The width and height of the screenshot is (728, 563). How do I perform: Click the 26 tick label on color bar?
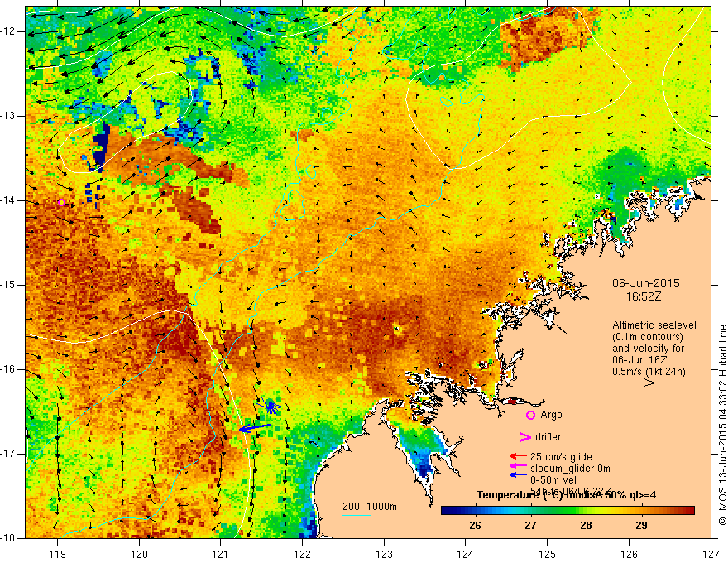tap(475, 526)
